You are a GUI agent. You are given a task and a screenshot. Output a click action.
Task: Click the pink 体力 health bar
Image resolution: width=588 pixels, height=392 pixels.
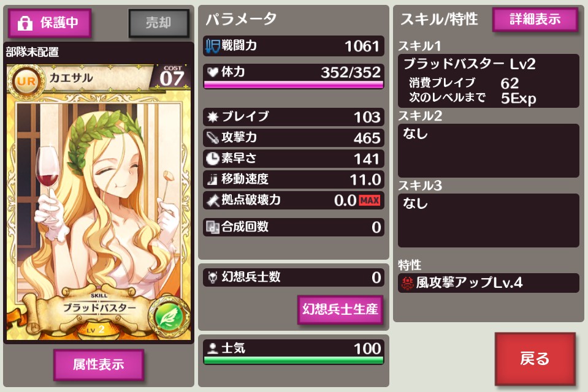click(294, 85)
